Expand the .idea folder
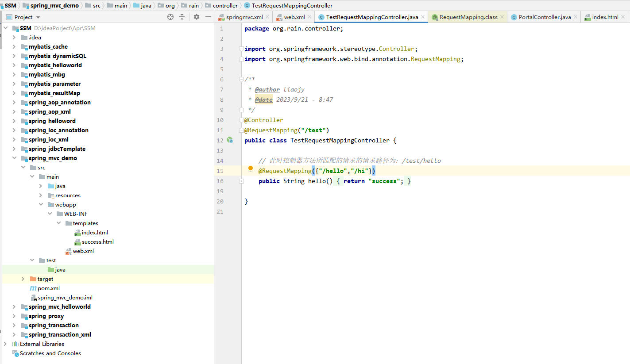The image size is (630, 364). [14, 37]
